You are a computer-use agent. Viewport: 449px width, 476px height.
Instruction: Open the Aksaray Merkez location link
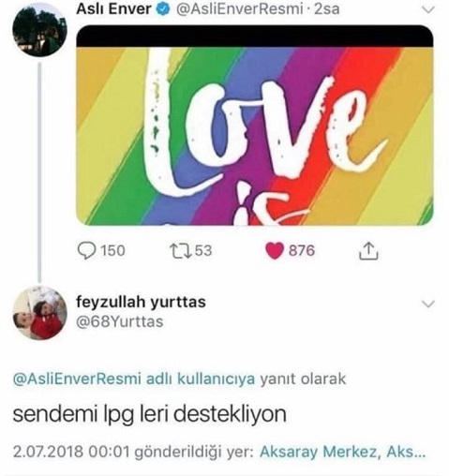[343, 452]
